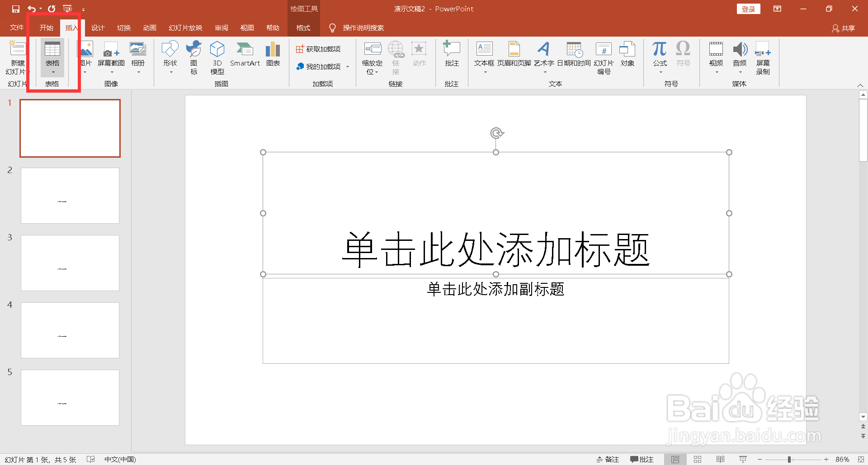The height and width of the screenshot is (465, 868).
Task: Open the 文件 menu
Action: tap(16, 28)
